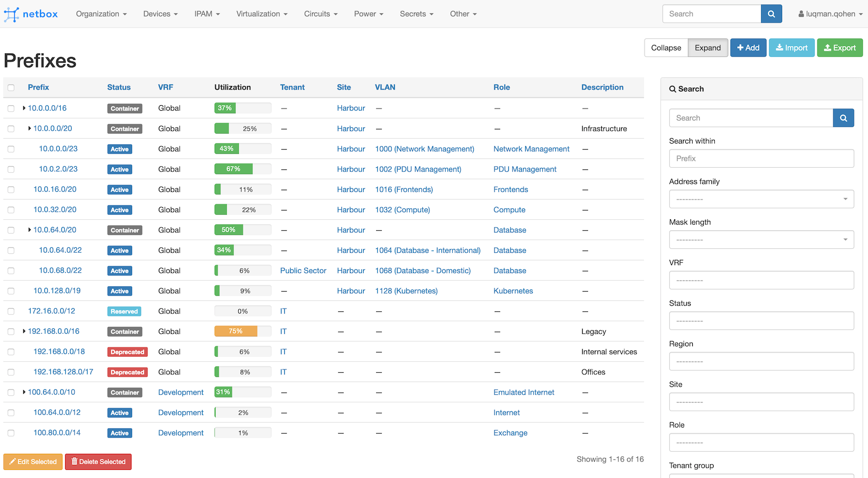The width and height of the screenshot is (868, 478).
Task: Open the Address family dropdown
Action: (x=761, y=199)
